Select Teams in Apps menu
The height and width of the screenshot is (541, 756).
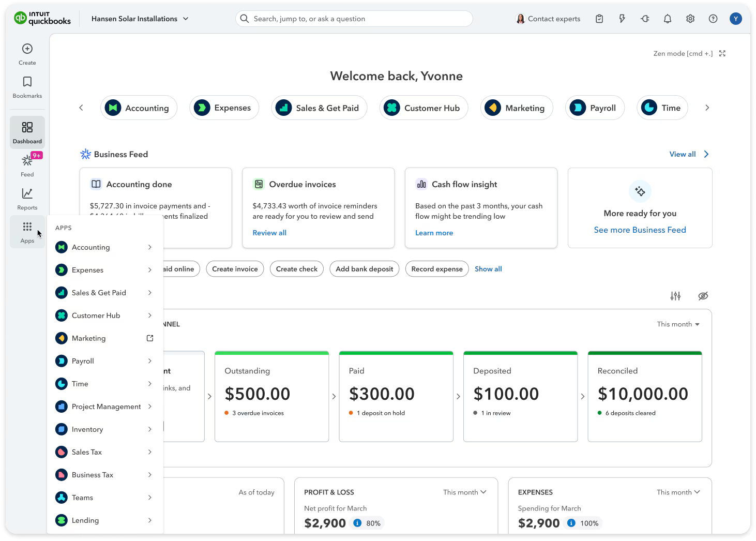[x=105, y=498]
